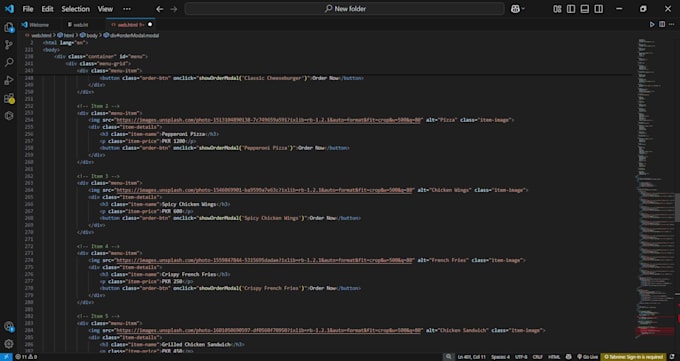Viewport: 680px width, 361px height.
Task: Click the text Spicy Chicken Wings on line 266
Action: [x=189, y=204]
